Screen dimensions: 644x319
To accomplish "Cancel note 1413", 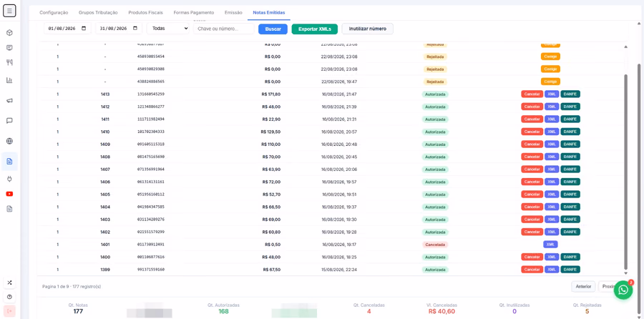I will click(532, 94).
